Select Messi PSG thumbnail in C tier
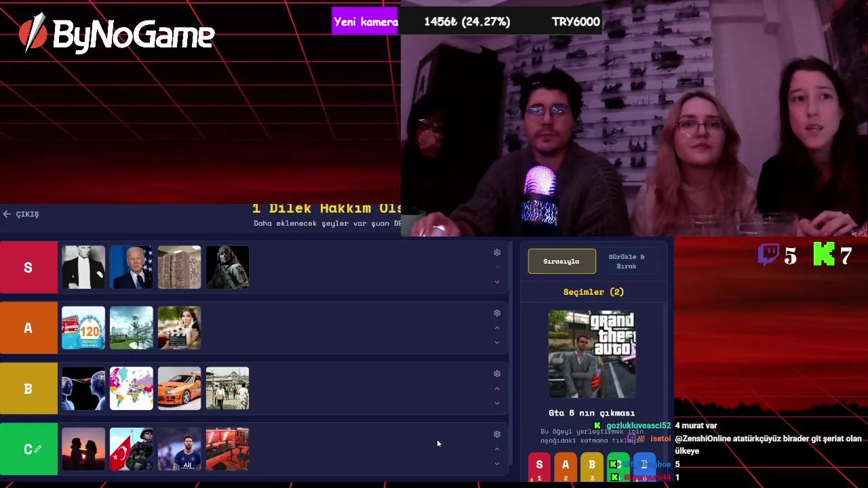Viewport: 868px width, 488px height. coord(180,449)
